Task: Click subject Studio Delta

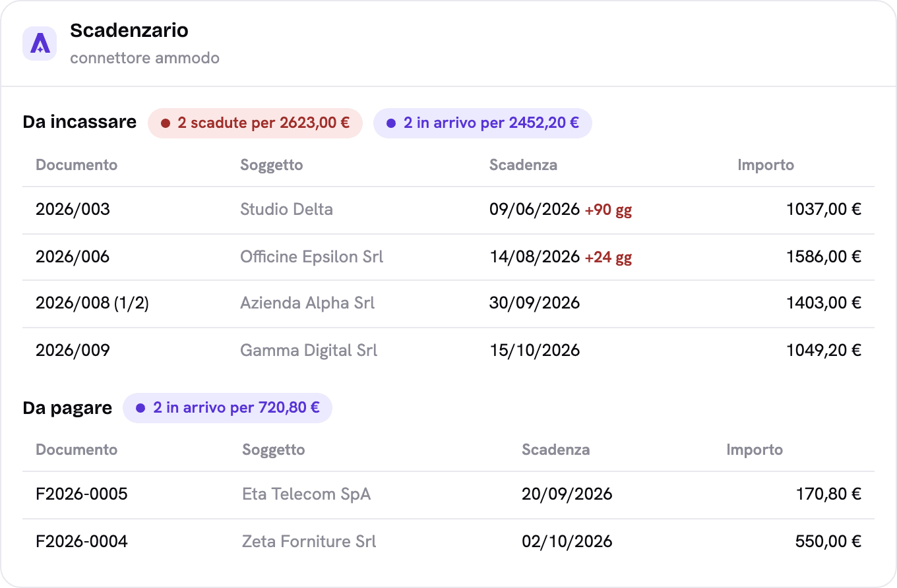Action: click(x=286, y=210)
